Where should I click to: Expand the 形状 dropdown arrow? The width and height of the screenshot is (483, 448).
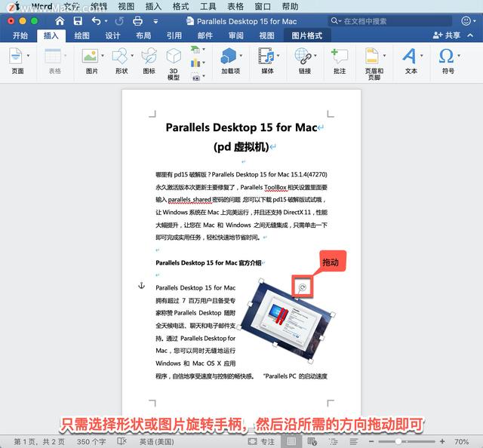pyautogui.click(x=133, y=56)
